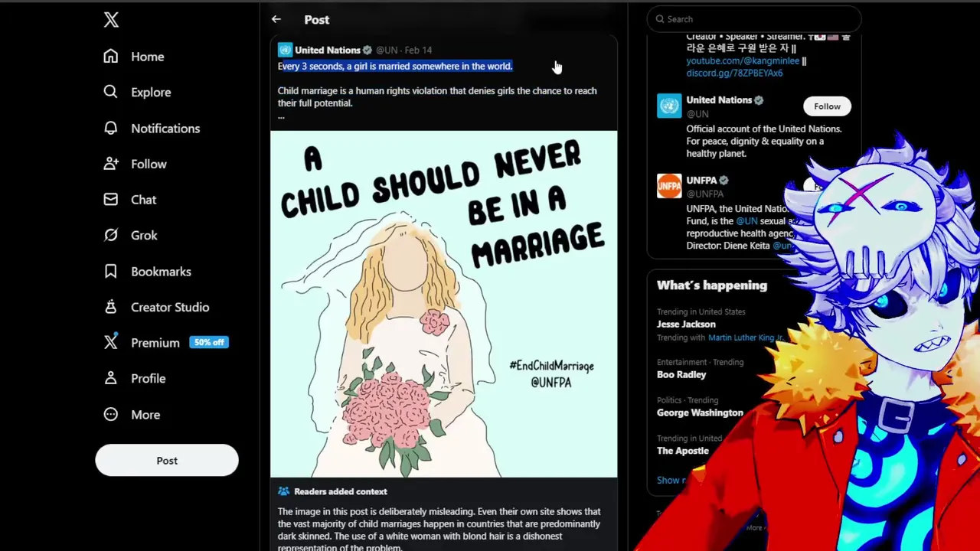Image resolution: width=980 pixels, height=551 pixels.
Task: Click the 50% off Premium badge
Action: pos(209,342)
